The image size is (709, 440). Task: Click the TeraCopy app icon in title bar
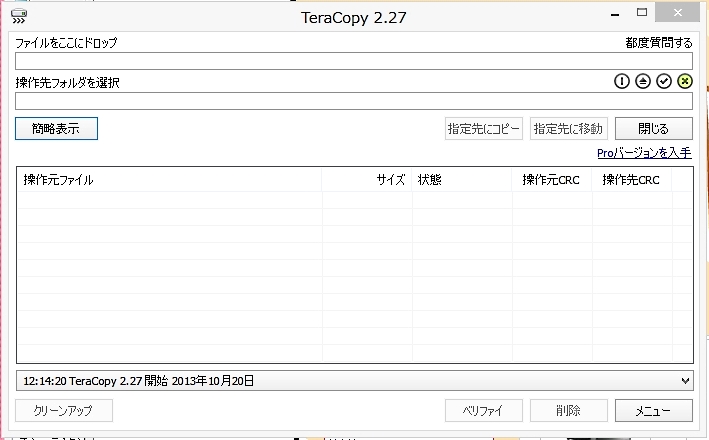19,16
